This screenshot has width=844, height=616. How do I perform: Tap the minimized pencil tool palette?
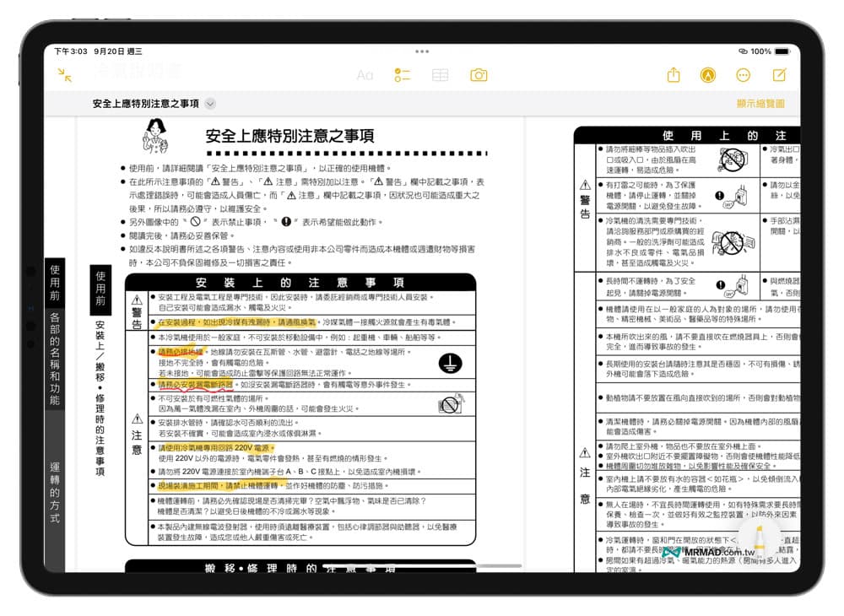[x=759, y=538]
